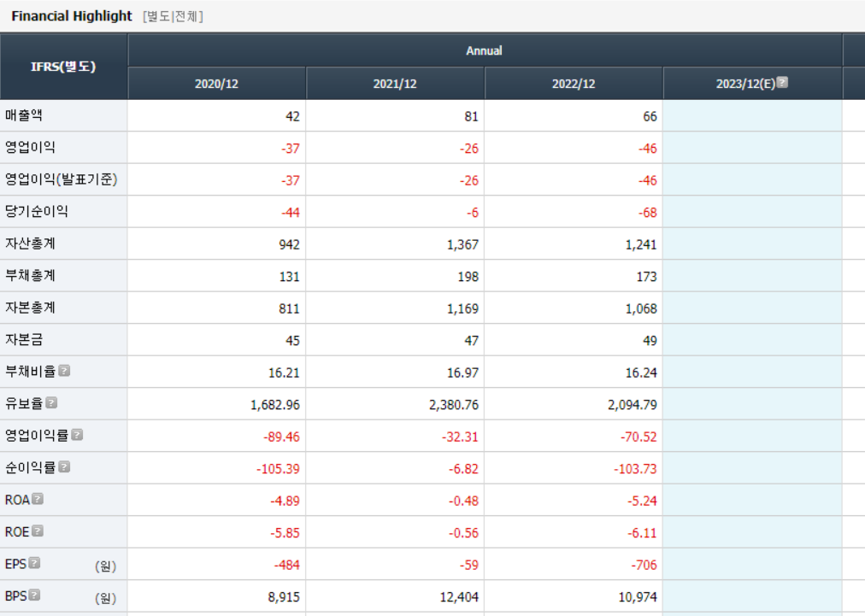Image resolution: width=865 pixels, height=616 pixels.
Task: Open help icon beside 부채비율 label
Action: [x=64, y=371]
